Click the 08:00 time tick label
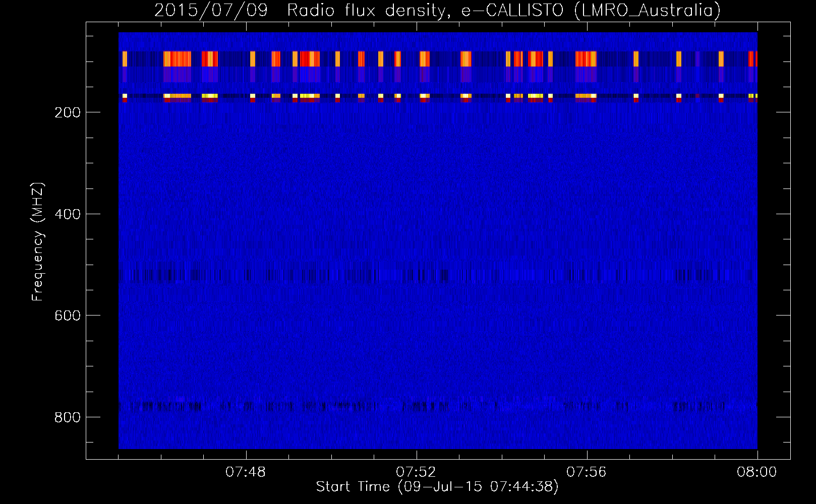 click(757, 472)
